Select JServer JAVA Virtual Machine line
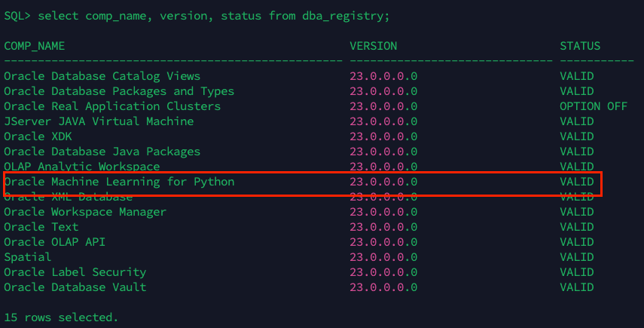Viewport: 644px width, 328px height. [99, 121]
